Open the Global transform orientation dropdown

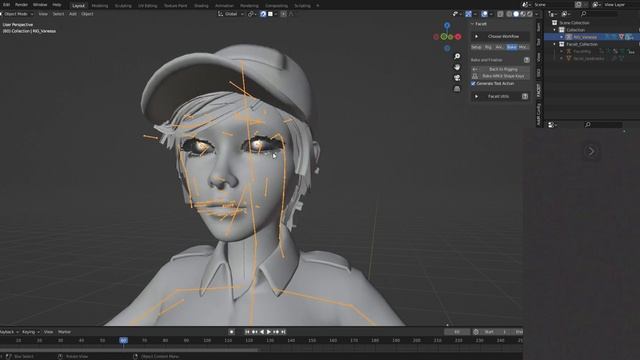[231, 14]
